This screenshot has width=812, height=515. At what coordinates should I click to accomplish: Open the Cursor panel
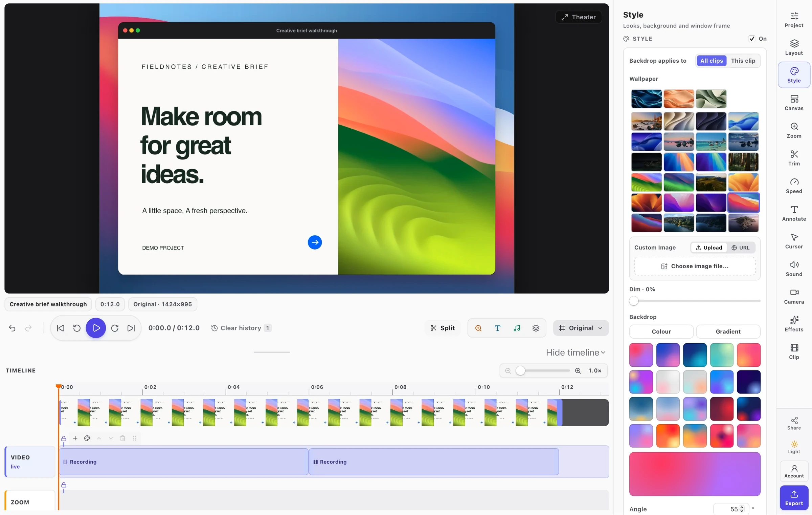click(x=794, y=241)
